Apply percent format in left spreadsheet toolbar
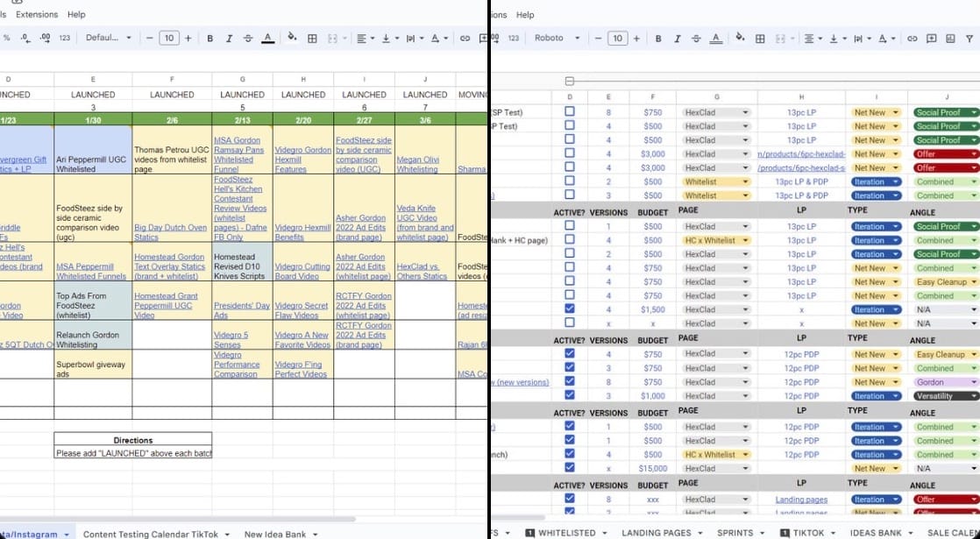This screenshot has height=539, width=980. click(x=6, y=38)
